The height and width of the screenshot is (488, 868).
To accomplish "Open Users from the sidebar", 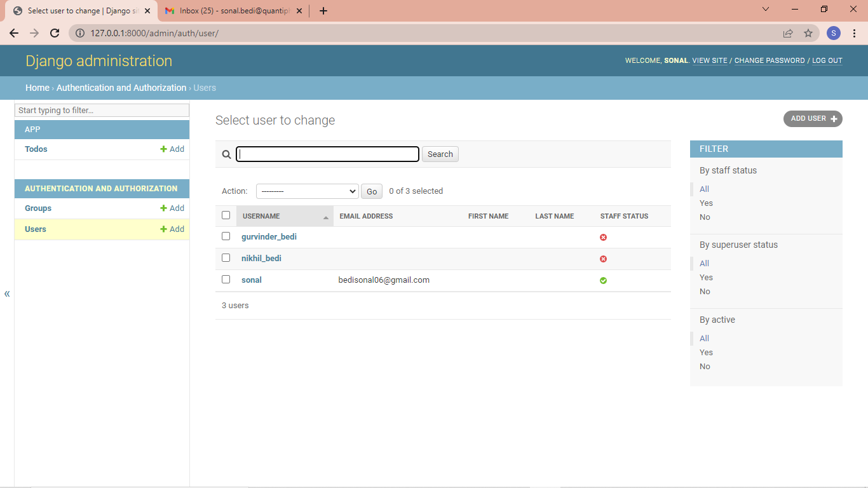I will [x=35, y=229].
